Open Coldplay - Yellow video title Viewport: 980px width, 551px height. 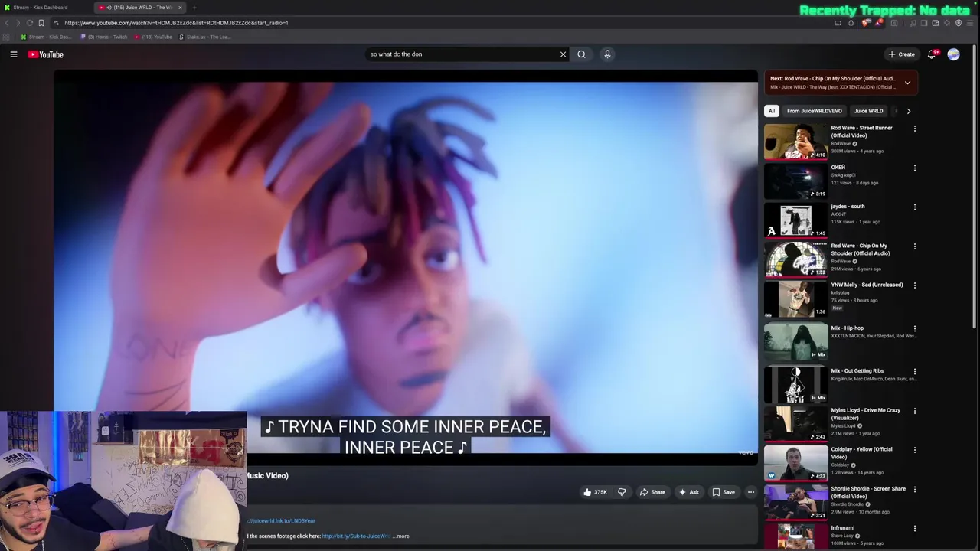pyautogui.click(x=861, y=453)
